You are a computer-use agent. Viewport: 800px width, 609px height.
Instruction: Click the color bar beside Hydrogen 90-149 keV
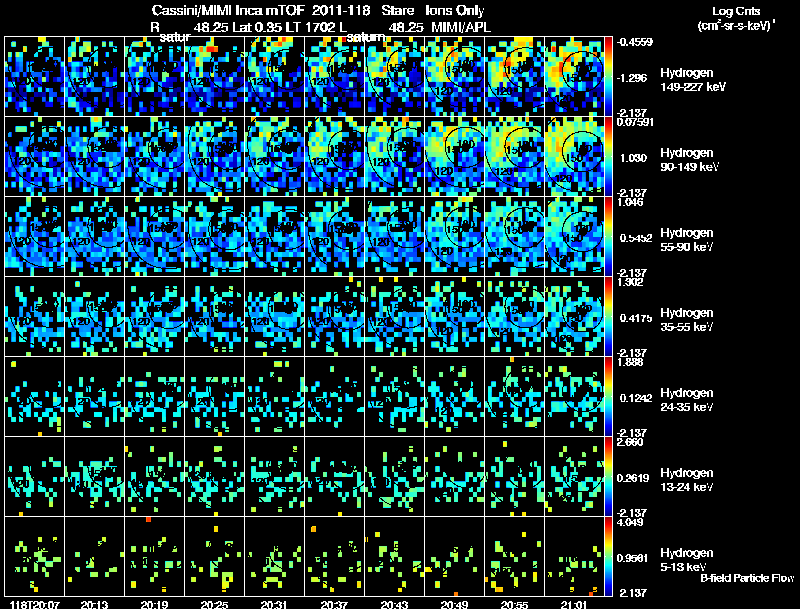pos(609,157)
